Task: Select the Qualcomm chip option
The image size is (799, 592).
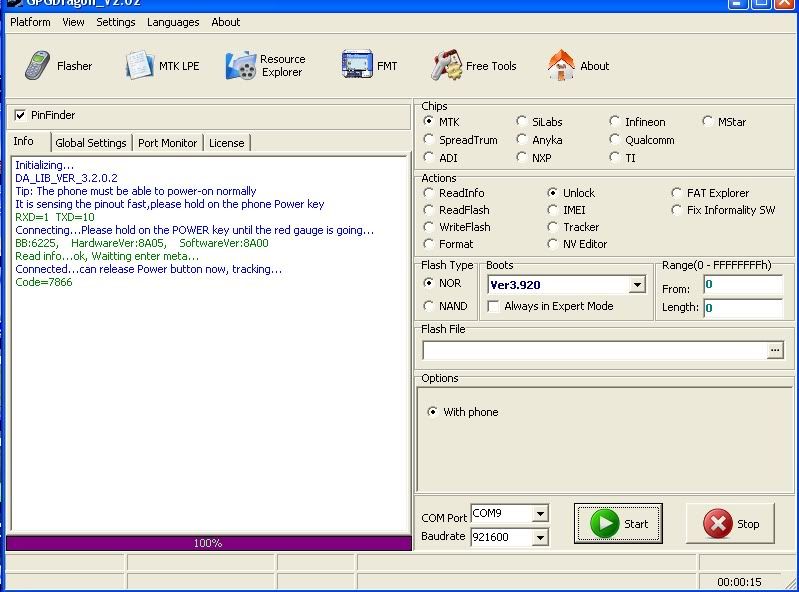Action: (615, 139)
